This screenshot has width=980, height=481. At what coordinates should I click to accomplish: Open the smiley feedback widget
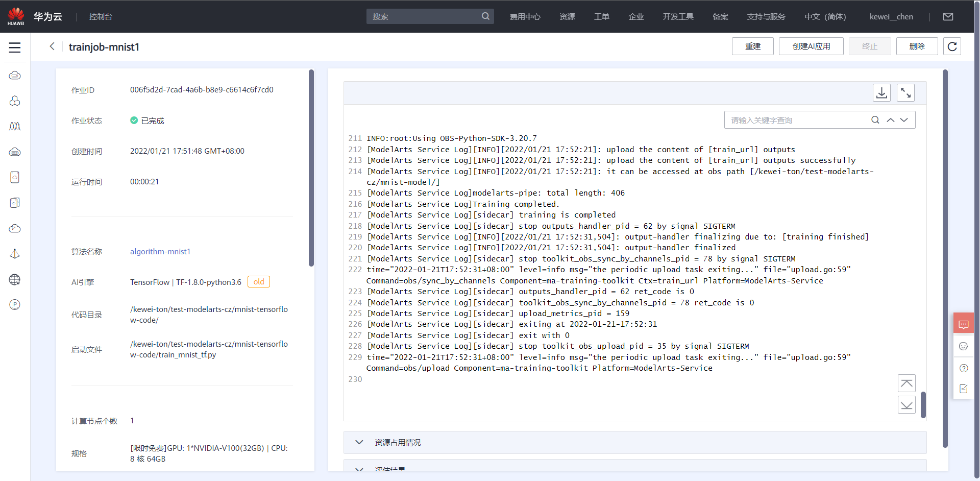coord(963,346)
